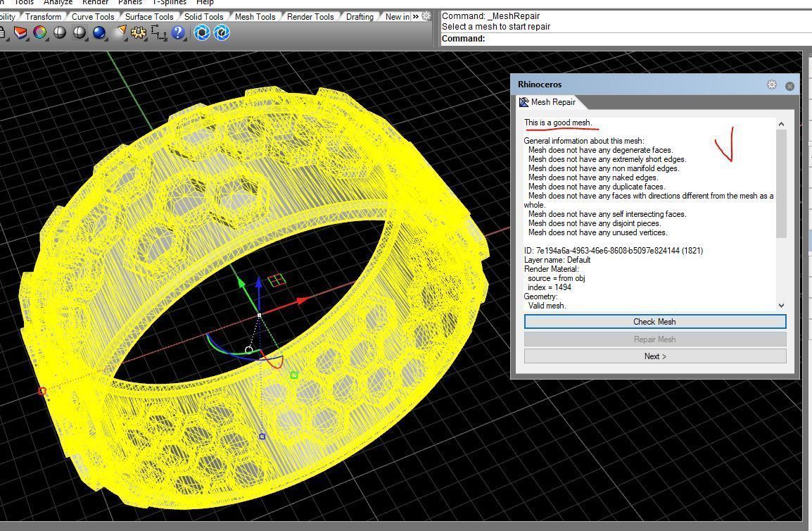The width and height of the screenshot is (812, 531).
Task: Click 'Layer name: Default' text
Action: [x=557, y=260]
